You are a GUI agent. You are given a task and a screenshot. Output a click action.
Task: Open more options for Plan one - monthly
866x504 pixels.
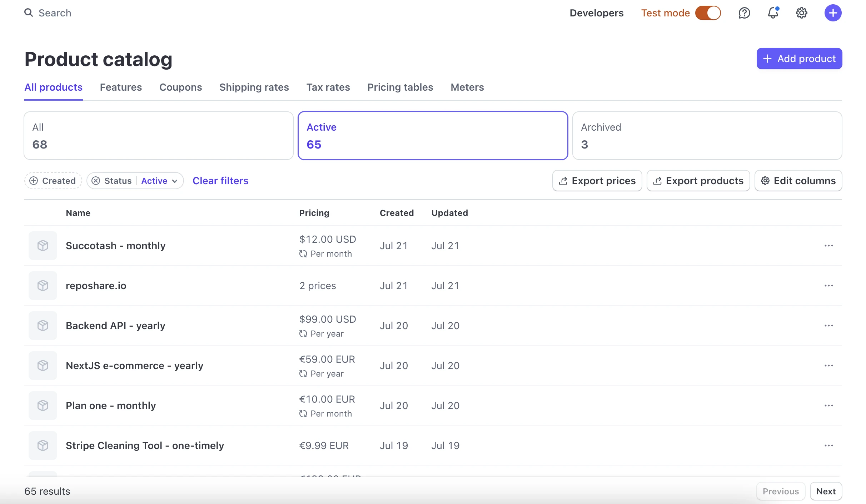(829, 405)
